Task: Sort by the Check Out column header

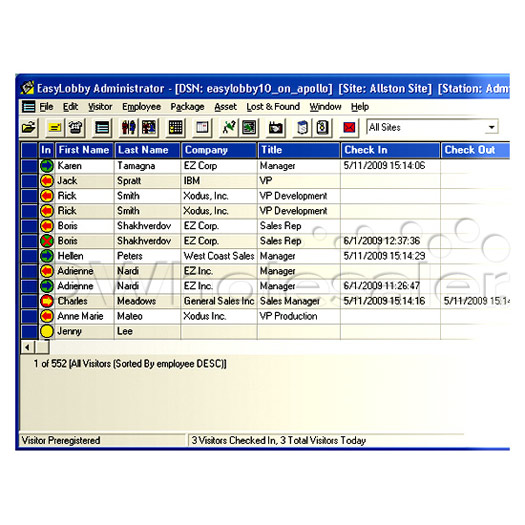Action: point(475,150)
